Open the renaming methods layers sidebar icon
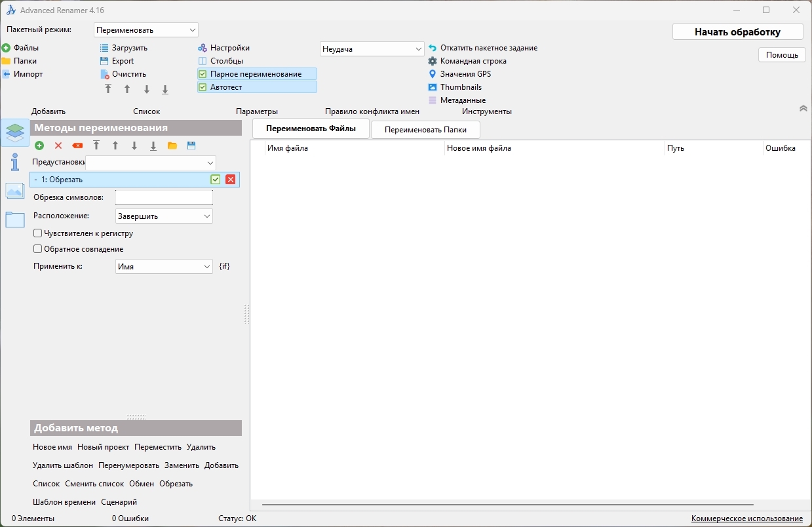The height and width of the screenshot is (527, 812). [15, 132]
